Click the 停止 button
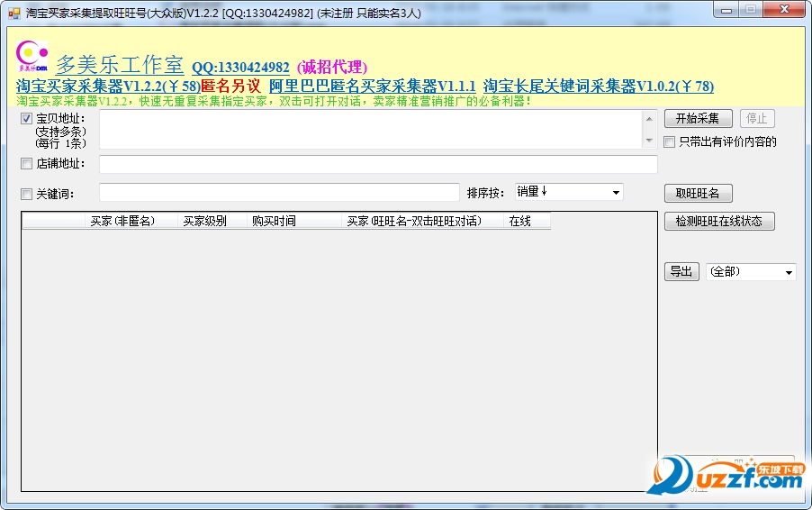The height and width of the screenshot is (510, 812). pos(757,119)
